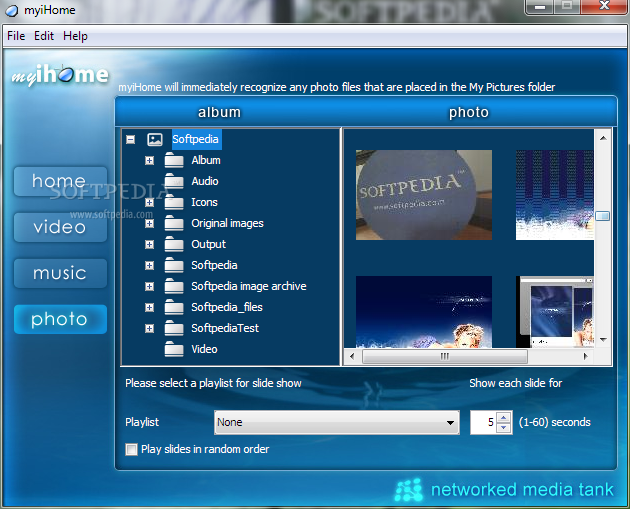630x509 pixels.
Task: Select the SoftpediaTest tree label
Action: (x=225, y=328)
